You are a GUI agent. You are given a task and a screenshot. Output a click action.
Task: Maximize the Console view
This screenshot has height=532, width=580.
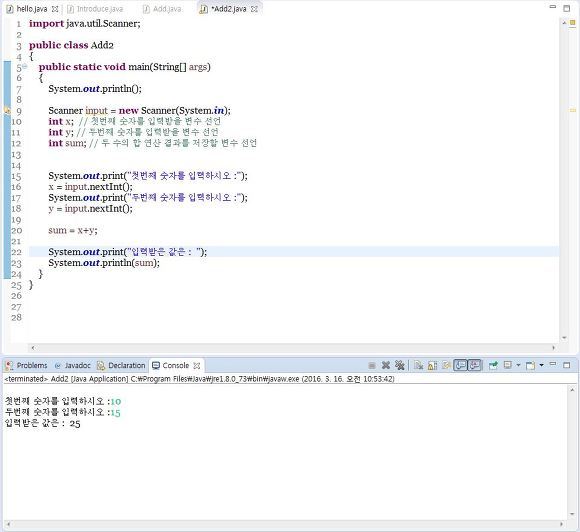tap(567, 365)
